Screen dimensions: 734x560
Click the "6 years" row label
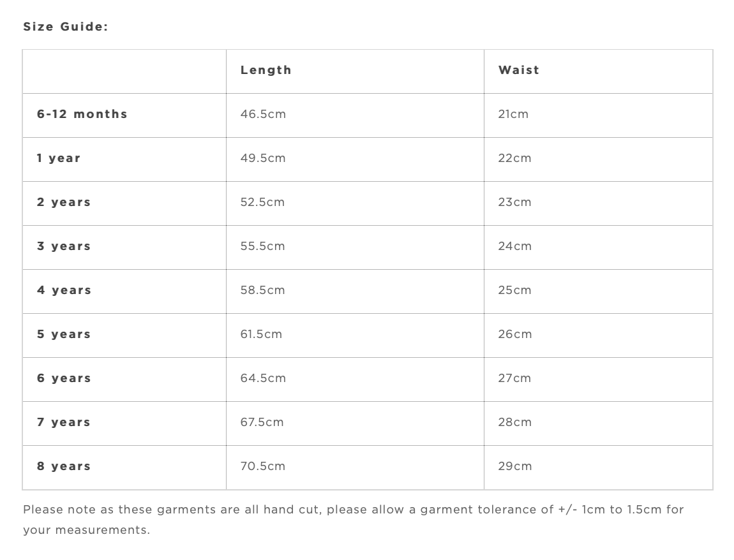pyautogui.click(x=64, y=378)
